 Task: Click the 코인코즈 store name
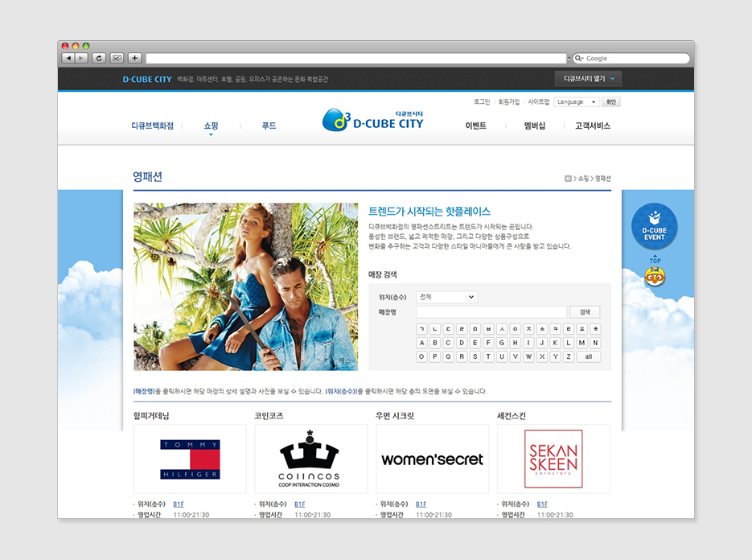coord(269,415)
